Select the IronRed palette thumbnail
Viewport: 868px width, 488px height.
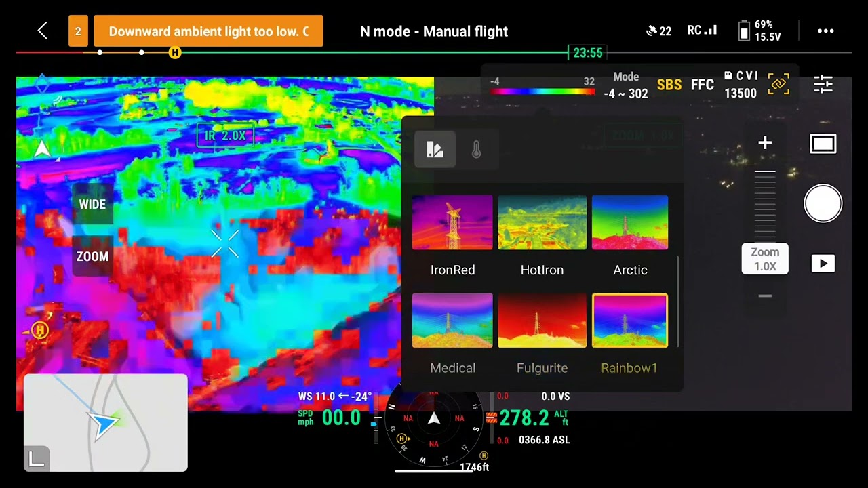pos(452,222)
